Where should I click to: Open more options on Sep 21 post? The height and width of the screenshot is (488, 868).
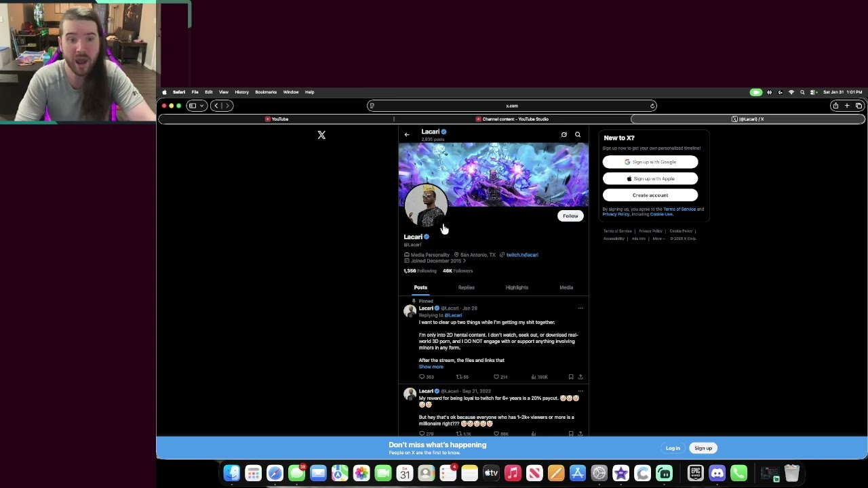pyautogui.click(x=580, y=391)
